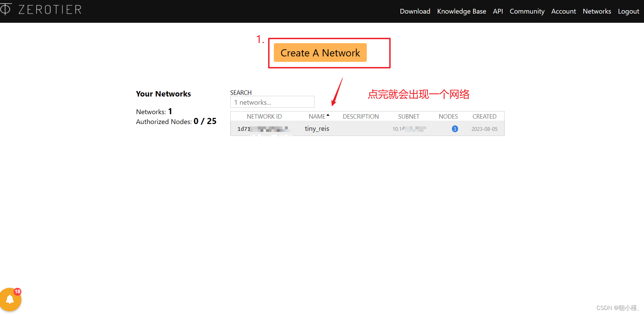The width and height of the screenshot is (644, 314).
Task: Click the subnet value starting with 10.1
Action: [409, 129]
